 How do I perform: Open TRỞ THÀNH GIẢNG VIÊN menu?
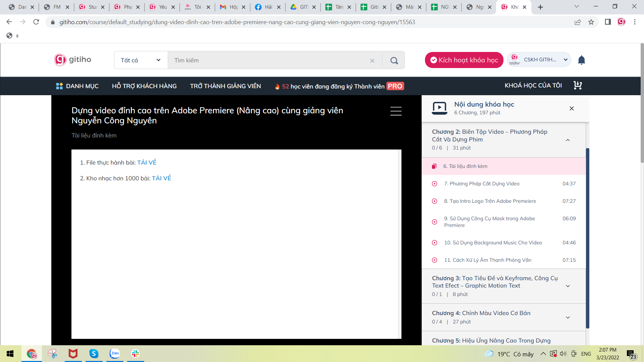point(225,86)
